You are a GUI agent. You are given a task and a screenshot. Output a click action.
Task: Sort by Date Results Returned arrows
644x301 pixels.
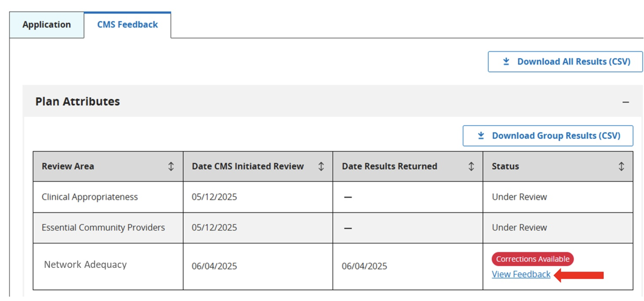click(x=471, y=166)
